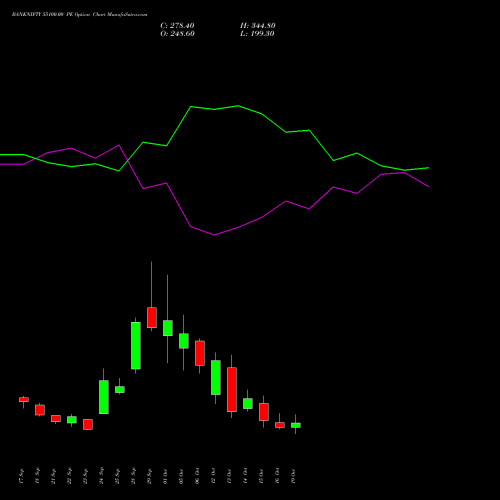Click the 06 Oct date label
Viewport: 500px width, 500px height.
click(x=198, y=476)
